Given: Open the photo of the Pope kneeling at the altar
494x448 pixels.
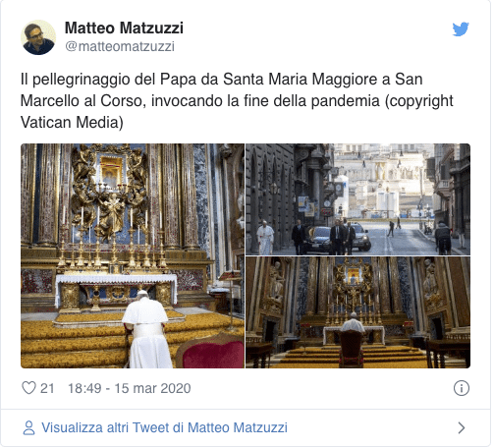Looking at the screenshot, I should pyautogui.click(x=133, y=255).
